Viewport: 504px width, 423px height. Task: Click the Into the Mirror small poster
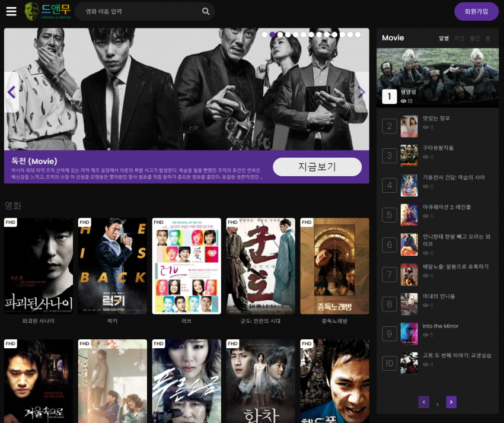tap(409, 333)
